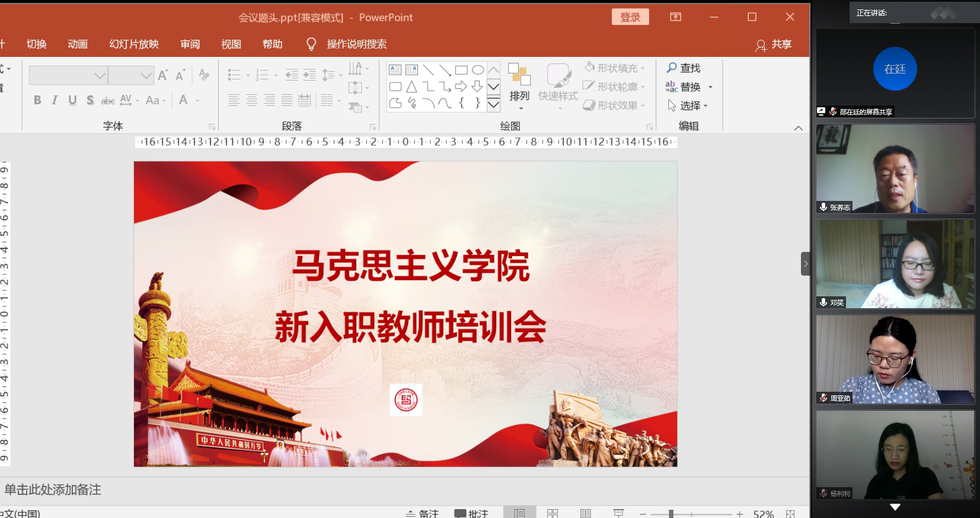Expand the shapes gallery more arrow
The image size is (980, 518).
pyautogui.click(x=493, y=104)
